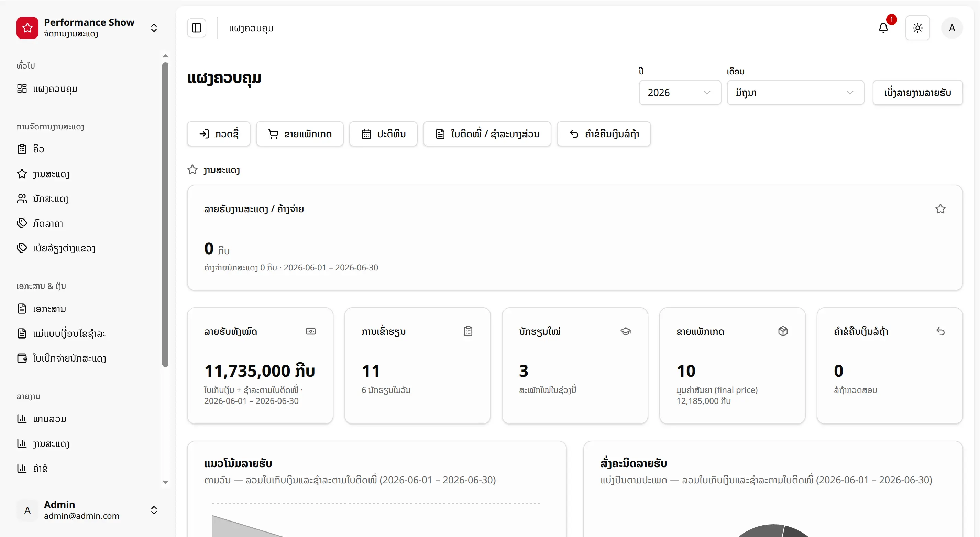The width and height of the screenshot is (980, 537).
Task: Click the sidebar scrollbar thumb
Action: click(x=165, y=214)
